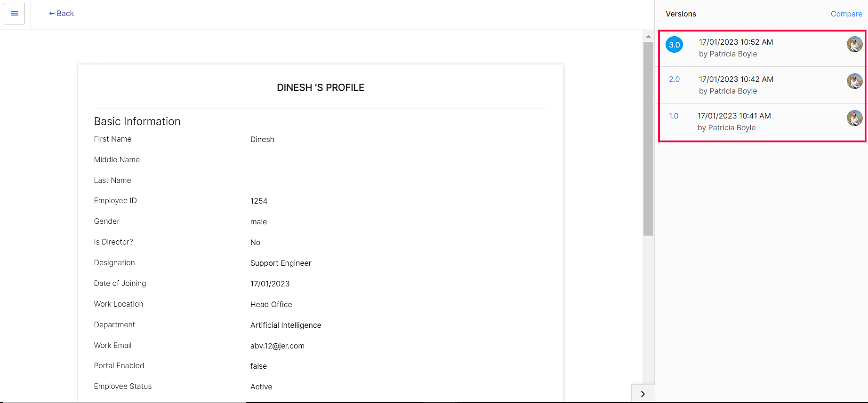The image size is (868, 403).
Task: Click the Back link
Action: [x=62, y=14]
